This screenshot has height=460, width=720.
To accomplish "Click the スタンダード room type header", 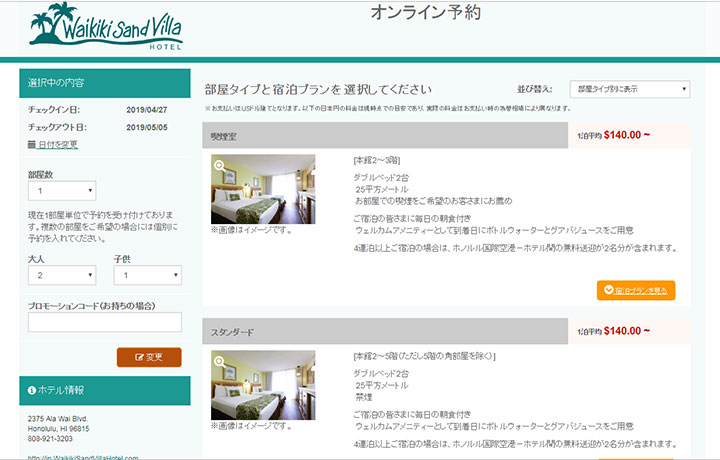I will pyautogui.click(x=385, y=331).
